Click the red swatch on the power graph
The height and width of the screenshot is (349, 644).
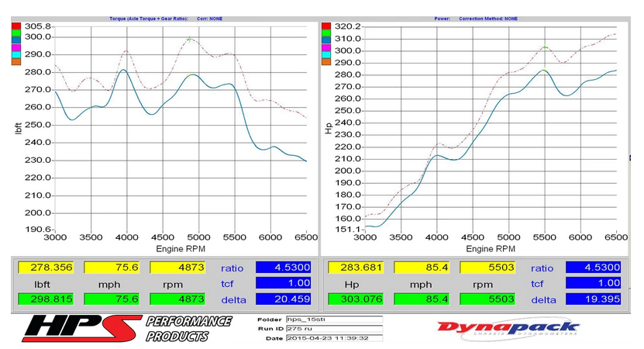[326, 27]
